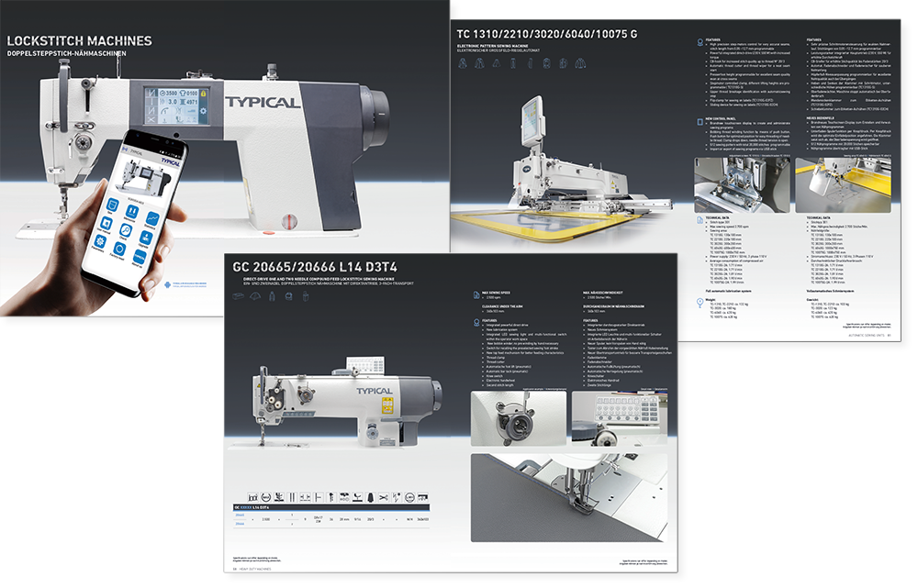
Task: Open the sewing area label photo on TC page
Action: pyautogui.click(x=843, y=185)
